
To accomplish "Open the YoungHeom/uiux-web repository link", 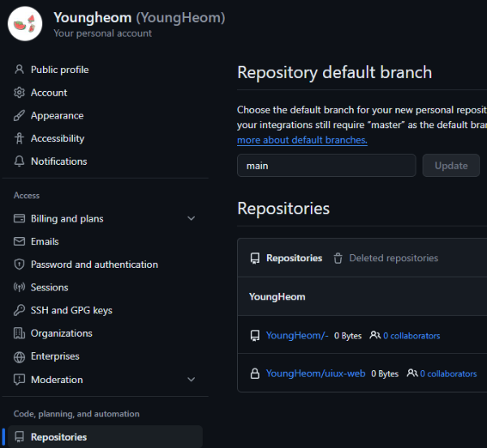I will 316,373.
